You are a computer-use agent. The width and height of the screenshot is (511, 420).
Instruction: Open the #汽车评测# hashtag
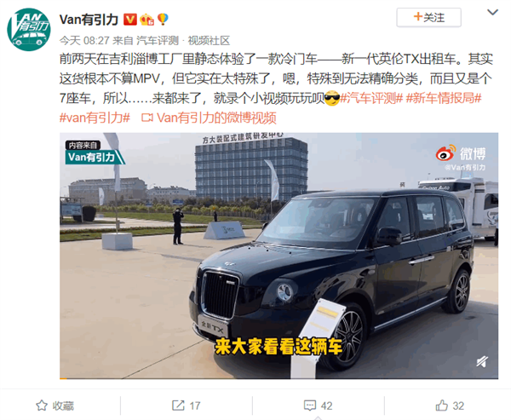click(x=371, y=98)
